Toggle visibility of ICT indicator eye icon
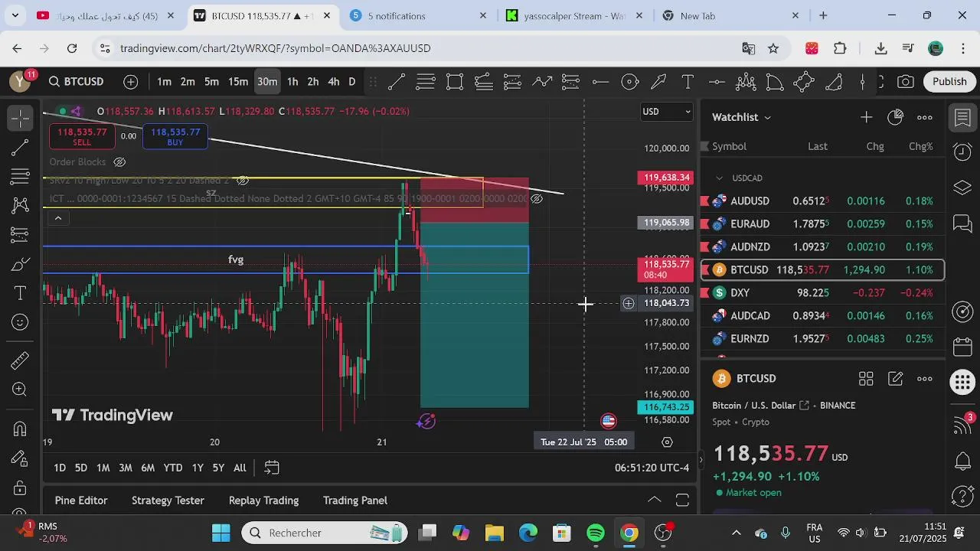 (537, 199)
